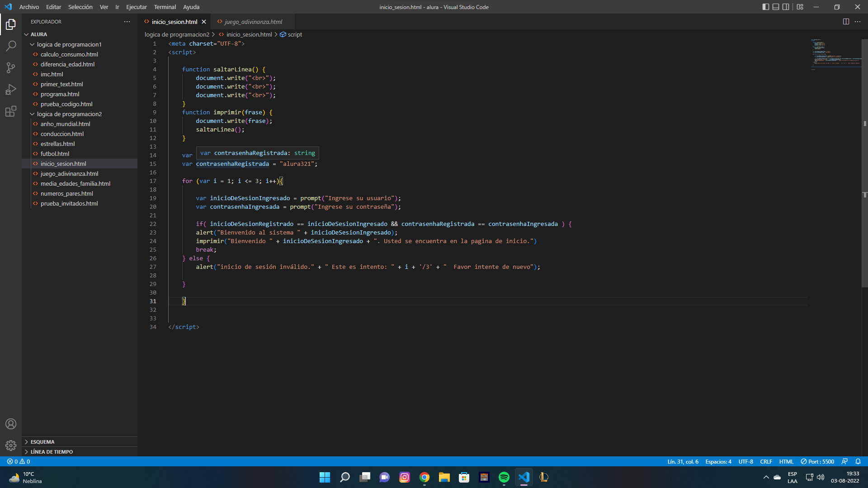The width and height of the screenshot is (868, 488).
Task: Open weather widget showing 10°C Neblina
Action: point(25,477)
